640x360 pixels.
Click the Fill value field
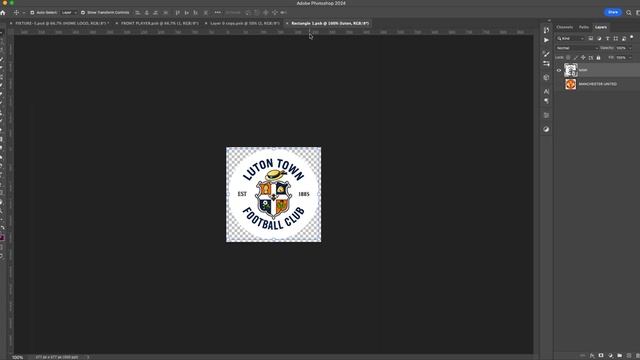click(621, 58)
